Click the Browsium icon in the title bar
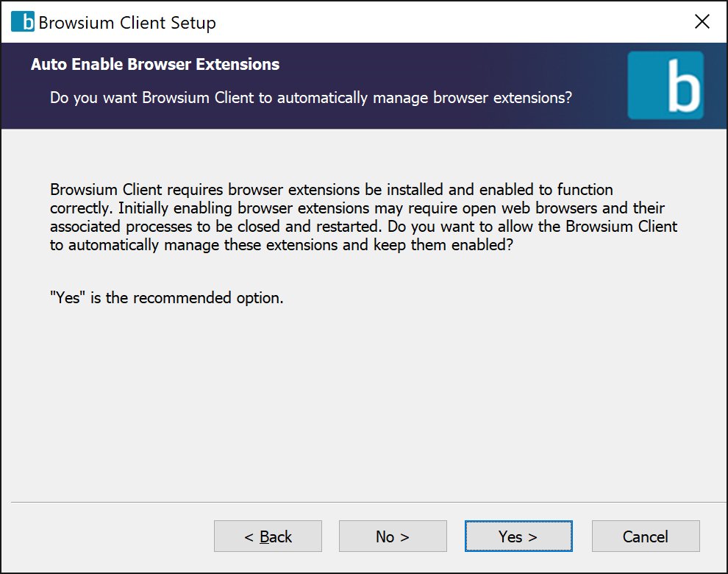Screen dimensions: 728x574 pos(23,22)
